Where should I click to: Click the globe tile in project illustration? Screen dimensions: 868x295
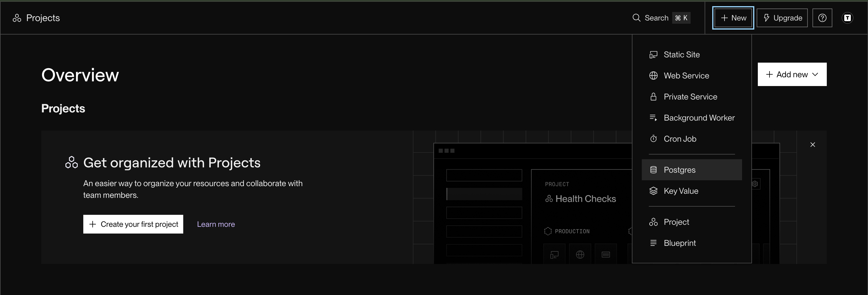pyautogui.click(x=580, y=255)
